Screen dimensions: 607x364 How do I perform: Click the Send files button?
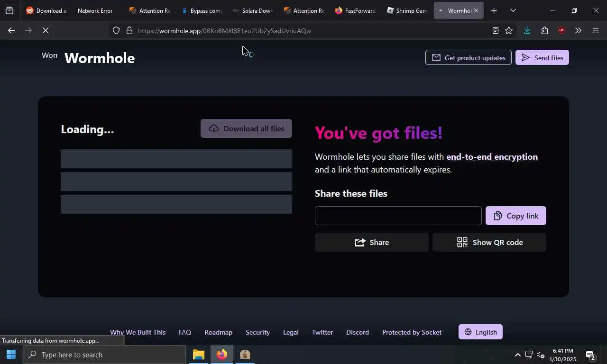542,57
